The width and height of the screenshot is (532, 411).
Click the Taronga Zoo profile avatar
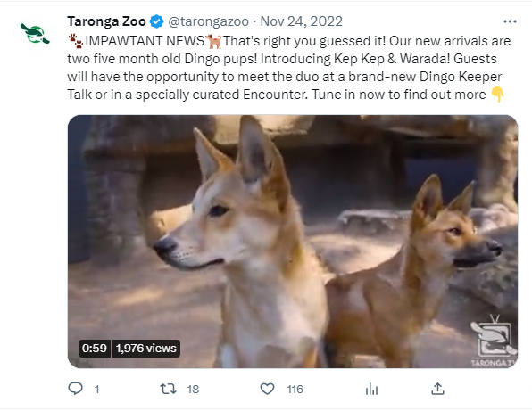click(35, 34)
